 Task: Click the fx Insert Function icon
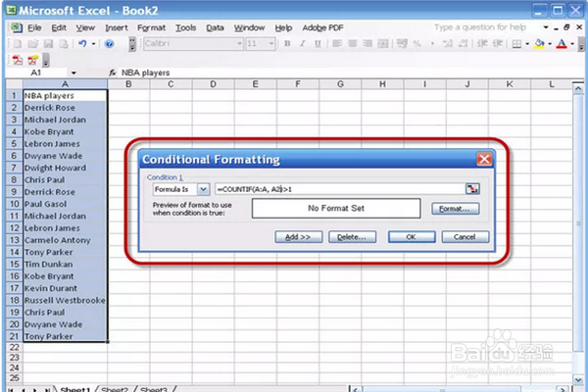point(112,73)
